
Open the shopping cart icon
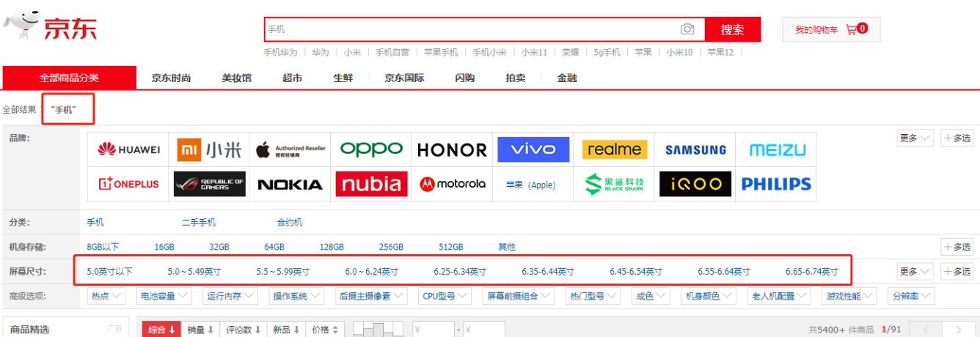(x=852, y=29)
